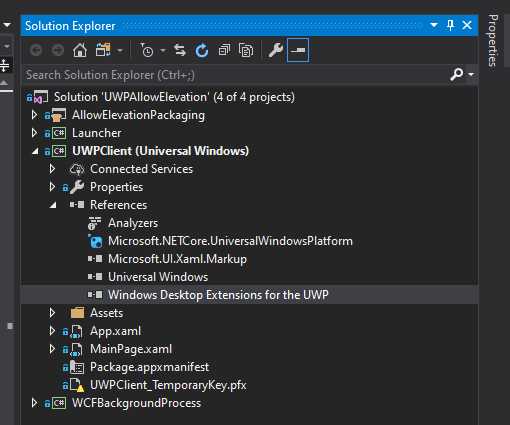Image resolution: width=510 pixels, height=425 pixels.
Task: Click the Back navigation arrow
Action: click(x=36, y=51)
